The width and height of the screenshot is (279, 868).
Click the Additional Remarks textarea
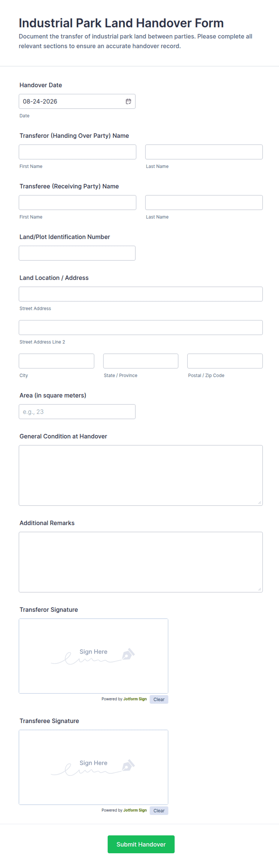click(x=140, y=562)
